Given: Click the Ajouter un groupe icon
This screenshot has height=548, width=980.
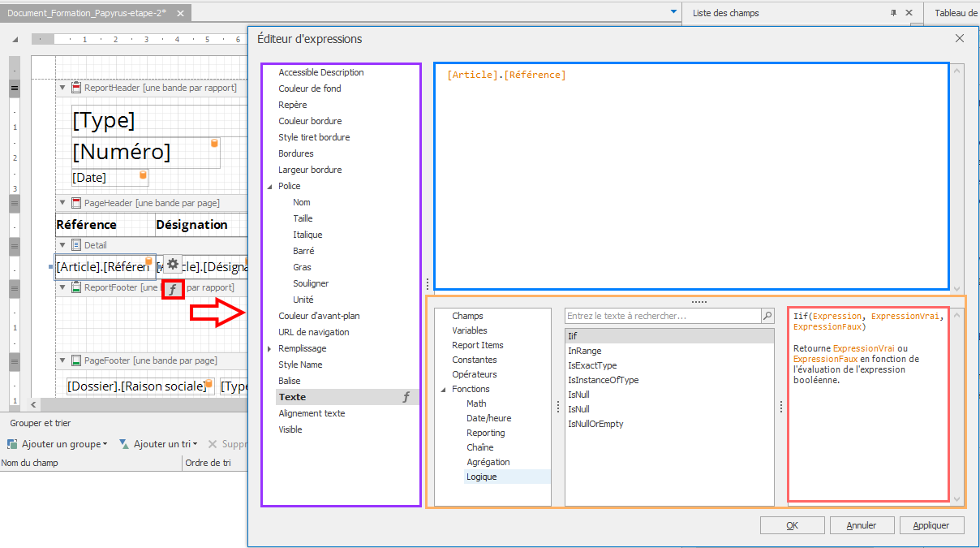Looking at the screenshot, I should [x=13, y=444].
